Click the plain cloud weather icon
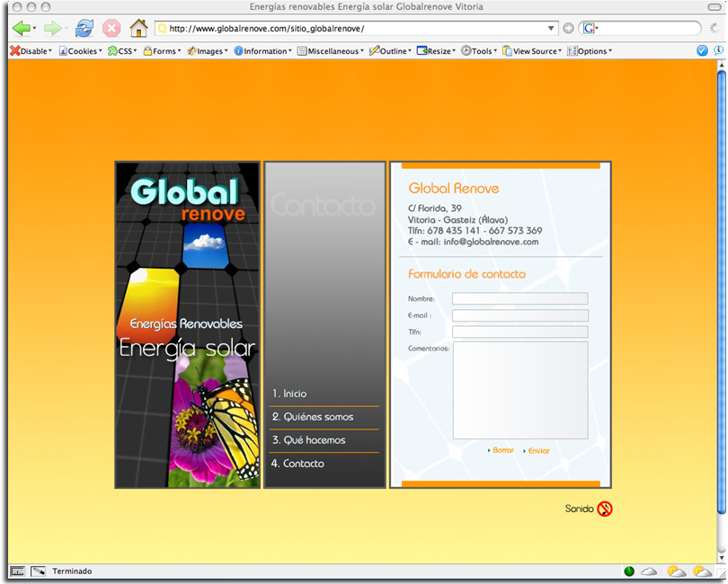This screenshot has height=584, width=728. tap(649, 571)
